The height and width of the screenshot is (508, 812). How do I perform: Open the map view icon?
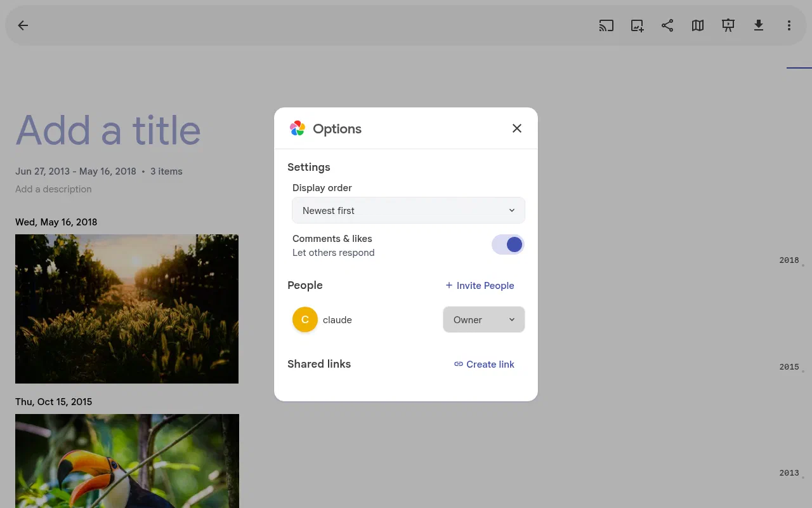(698, 25)
